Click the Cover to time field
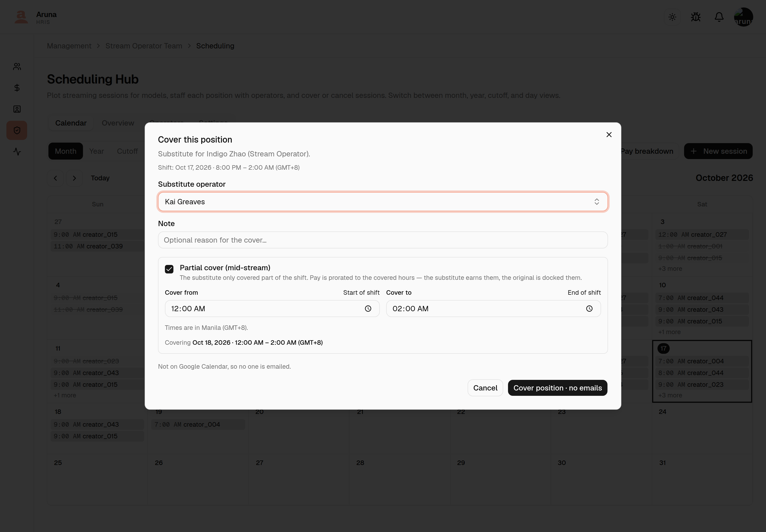Image resolution: width=766 pixels, height=532 pixels. pyautogui.click(x=493, y=309)
